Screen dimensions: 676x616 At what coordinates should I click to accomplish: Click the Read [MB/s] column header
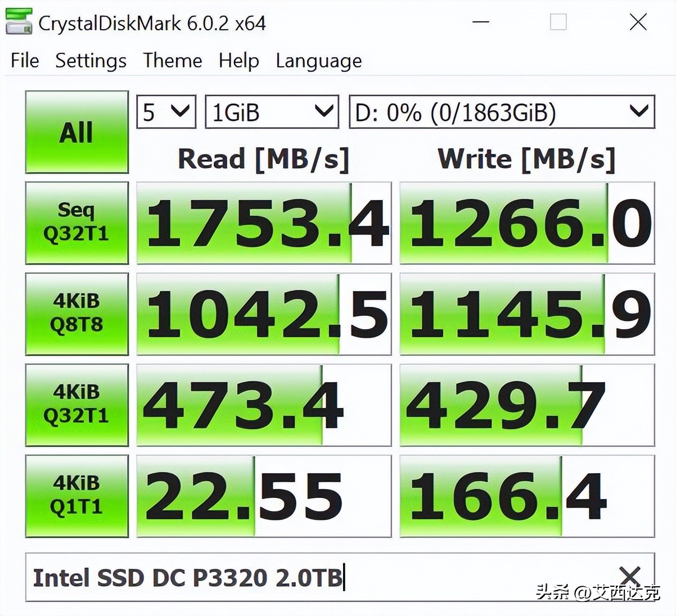264,159
